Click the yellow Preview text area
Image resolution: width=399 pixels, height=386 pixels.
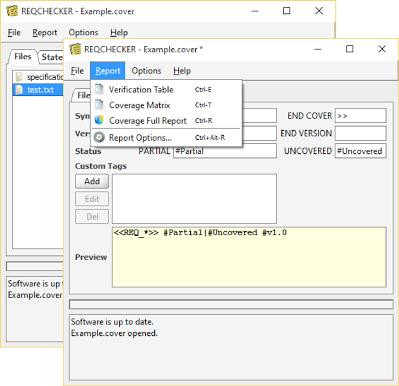pyautogui.click(x=249, y=257)
